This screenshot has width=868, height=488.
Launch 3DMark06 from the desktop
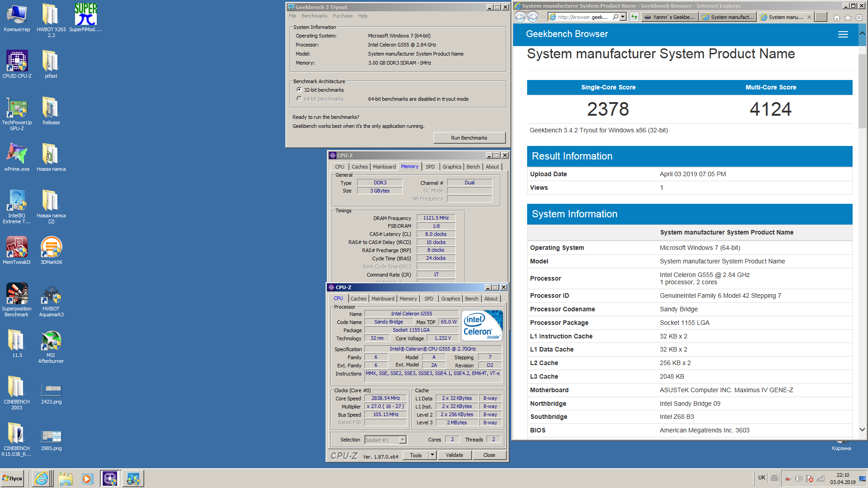click(51, 250)
